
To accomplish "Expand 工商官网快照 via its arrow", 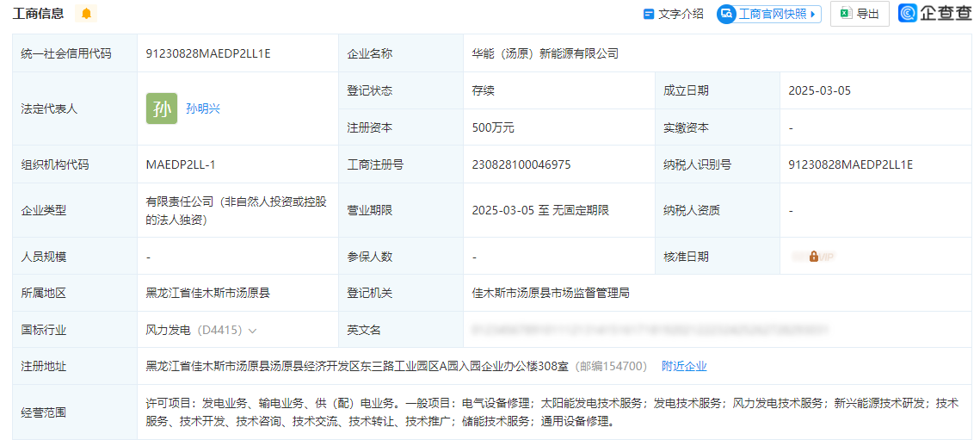I will click(x=813, y=14).
